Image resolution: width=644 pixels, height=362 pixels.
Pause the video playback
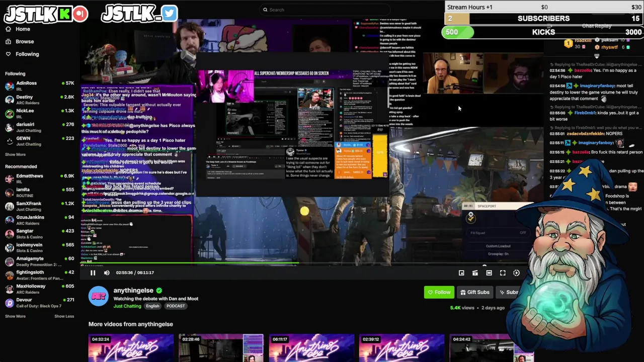point(93,273)
